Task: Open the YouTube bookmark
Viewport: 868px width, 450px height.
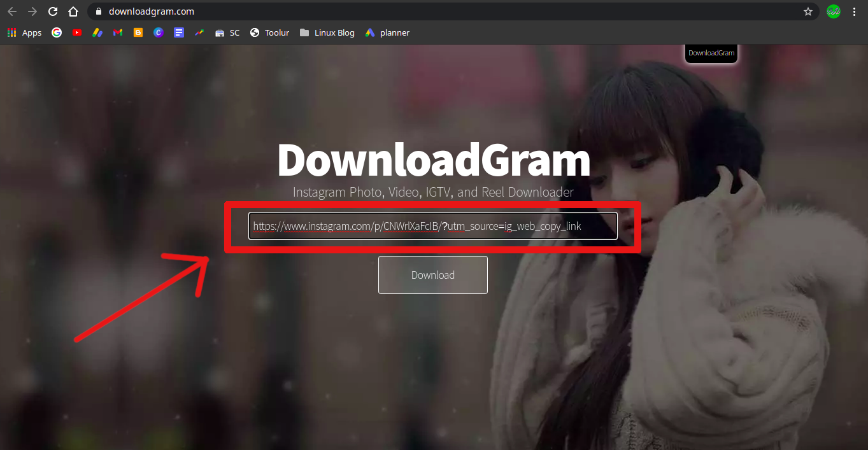Action: [x=77, y=32]
